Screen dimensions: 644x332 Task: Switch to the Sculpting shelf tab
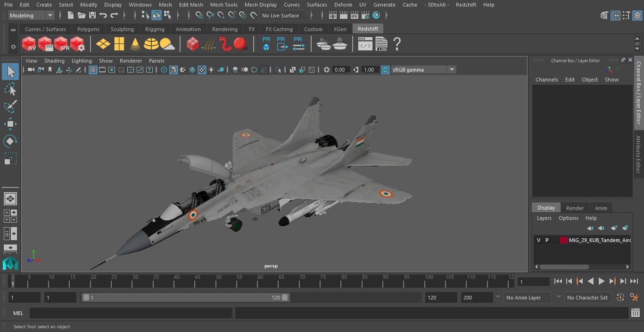pos(122,29)
